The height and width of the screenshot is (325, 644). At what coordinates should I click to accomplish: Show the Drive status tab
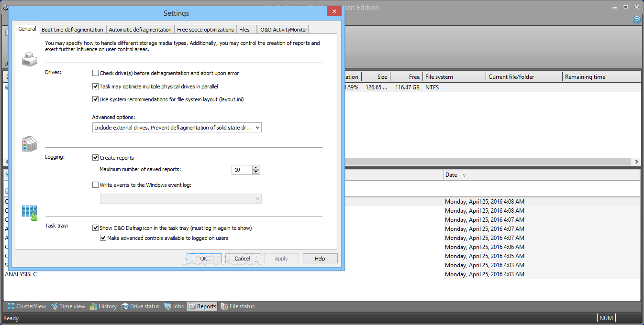(x=140, y=306)
